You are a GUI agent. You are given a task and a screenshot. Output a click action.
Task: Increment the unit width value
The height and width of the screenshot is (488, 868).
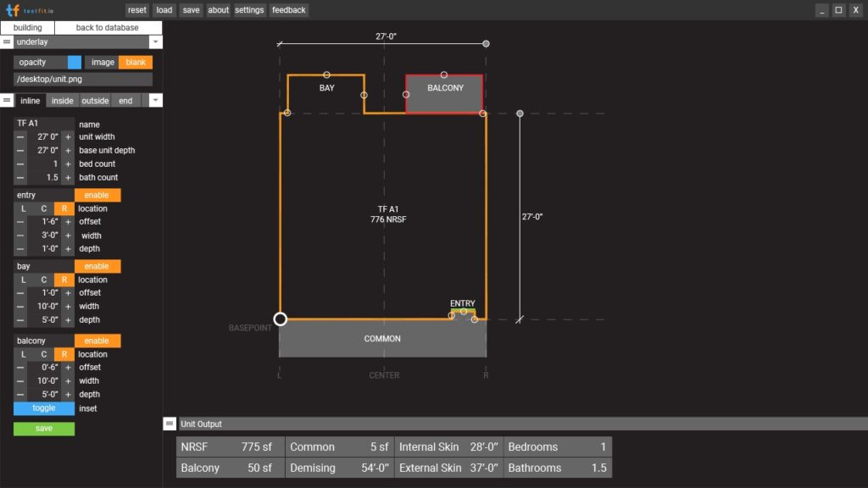(x=67, y=136)
